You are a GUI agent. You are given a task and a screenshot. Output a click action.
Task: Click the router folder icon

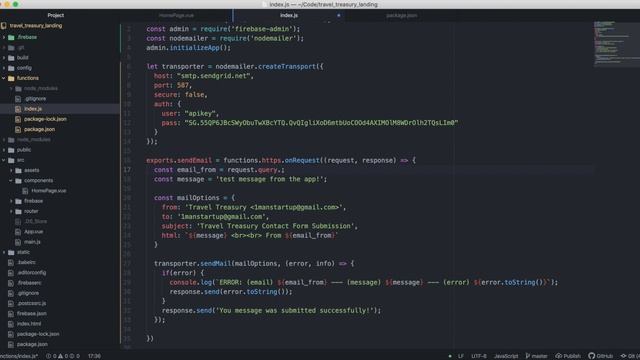(18, 211)
